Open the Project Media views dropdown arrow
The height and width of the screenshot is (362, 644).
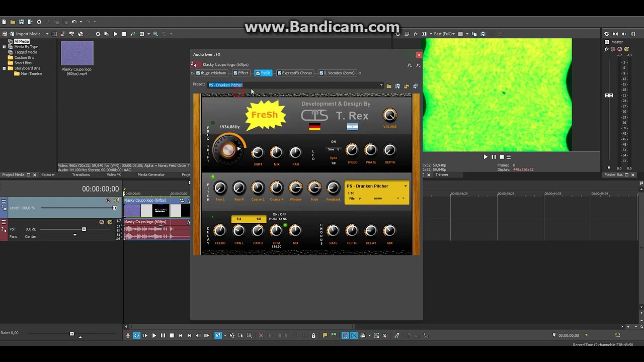click(x=147, y=34)
